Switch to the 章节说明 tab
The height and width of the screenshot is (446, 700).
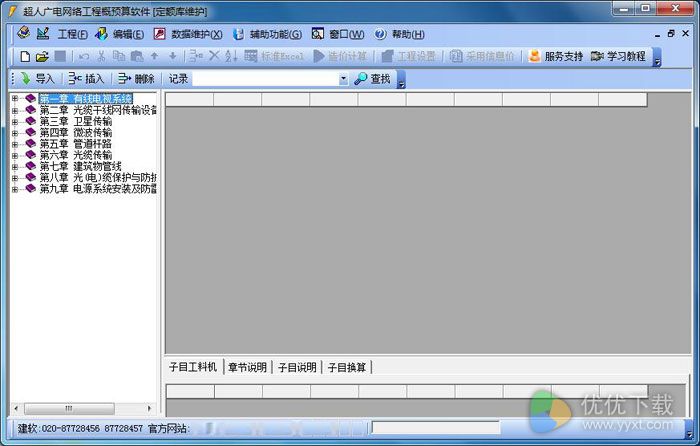point(247,367)
